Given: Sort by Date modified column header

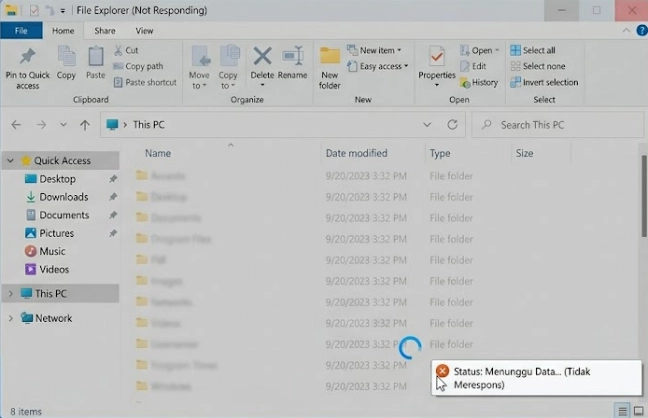Looking at the screenshot, I should (x=357, y=153).
